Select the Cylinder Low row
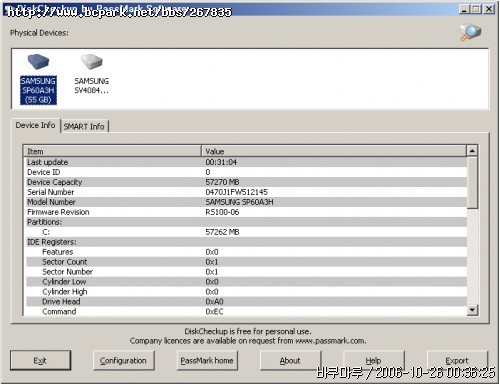This screenshot has height=385, width=500. [245, 282]
